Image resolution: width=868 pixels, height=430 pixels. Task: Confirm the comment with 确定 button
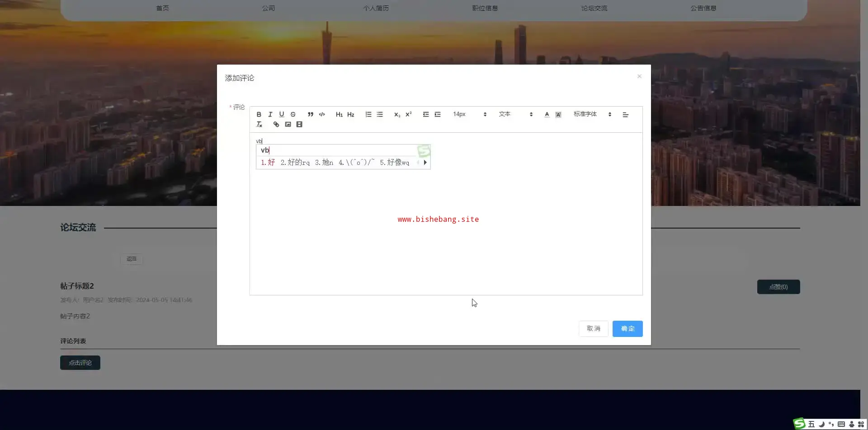tap(627, 328)
